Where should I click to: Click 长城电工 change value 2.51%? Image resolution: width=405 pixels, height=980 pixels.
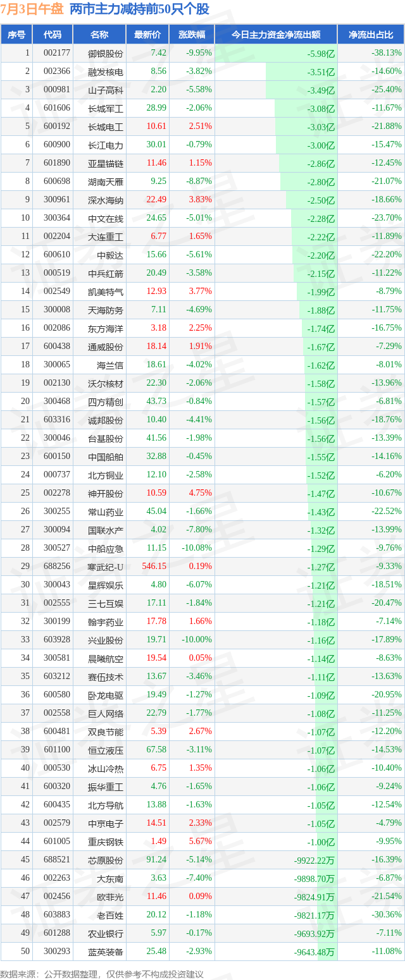click(200, 126)
